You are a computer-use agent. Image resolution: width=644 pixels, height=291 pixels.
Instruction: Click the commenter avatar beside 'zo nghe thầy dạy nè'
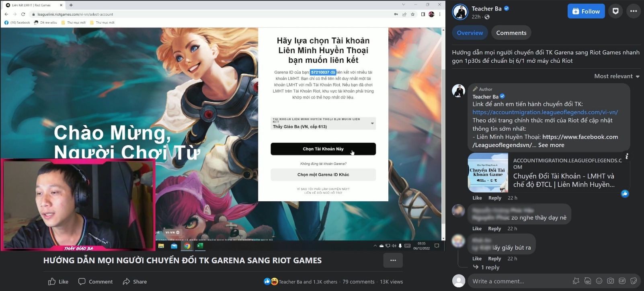458,211
